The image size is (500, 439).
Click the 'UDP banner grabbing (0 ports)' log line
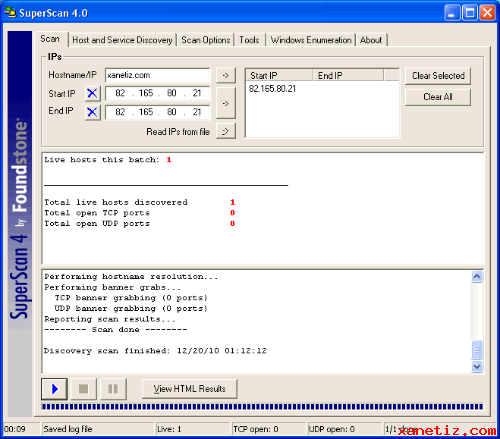click(131, 308)
